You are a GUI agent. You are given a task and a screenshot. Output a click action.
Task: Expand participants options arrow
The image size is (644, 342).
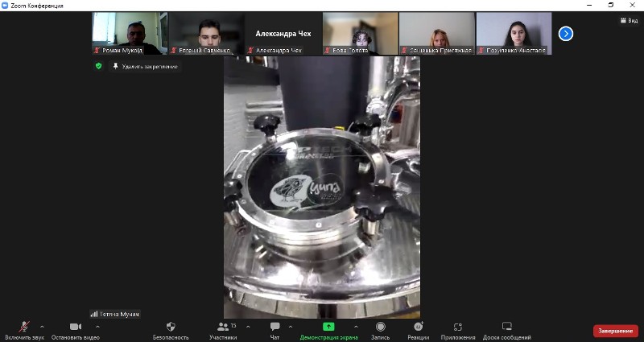248,327
